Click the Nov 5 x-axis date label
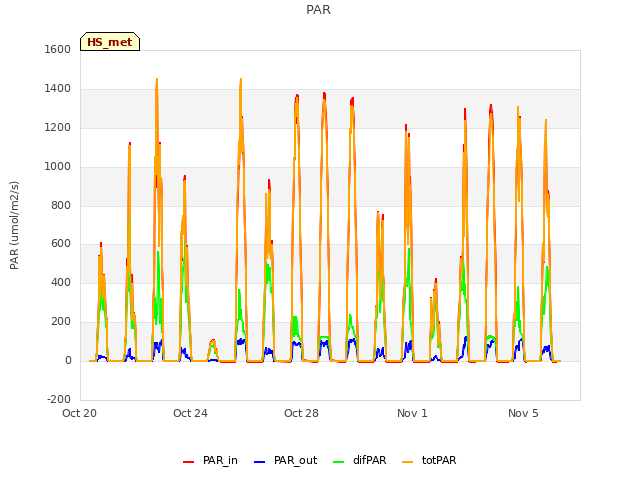The height and width of the screenshot is (480, 640). pos(523,413)
